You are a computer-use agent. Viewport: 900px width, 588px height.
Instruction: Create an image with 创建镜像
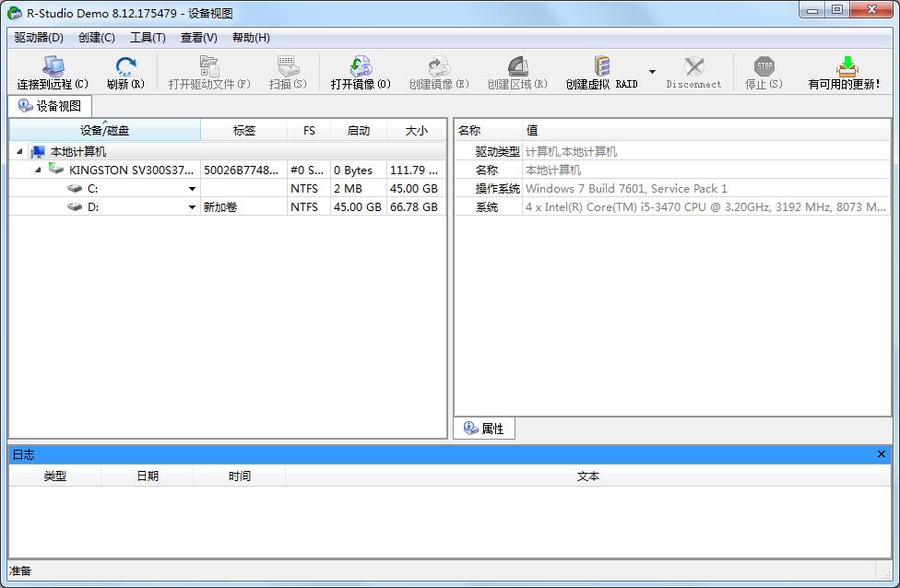click(436, 72)
